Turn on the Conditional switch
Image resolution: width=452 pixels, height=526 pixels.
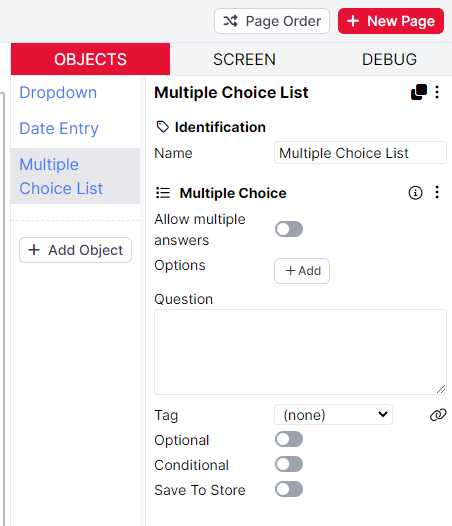click(x=289, y=465)
